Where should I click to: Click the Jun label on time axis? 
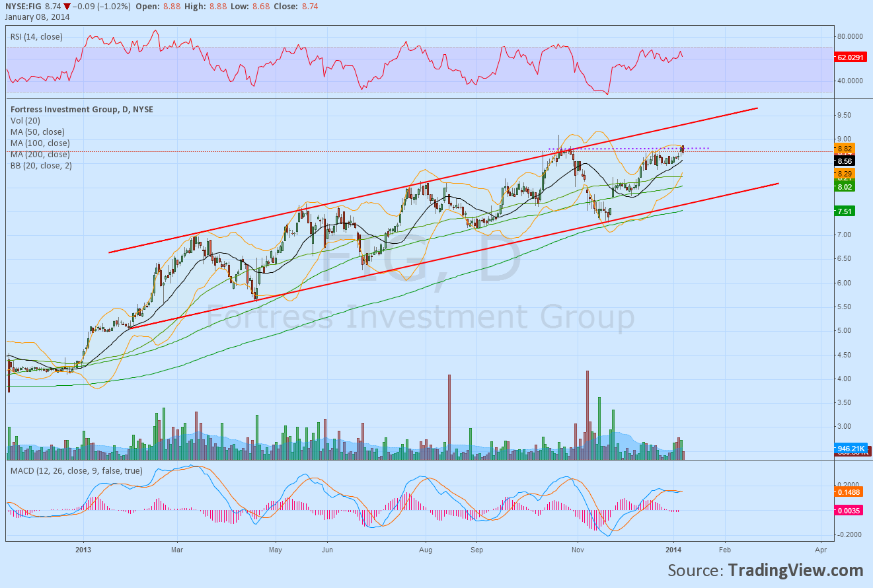pos(327,549)
